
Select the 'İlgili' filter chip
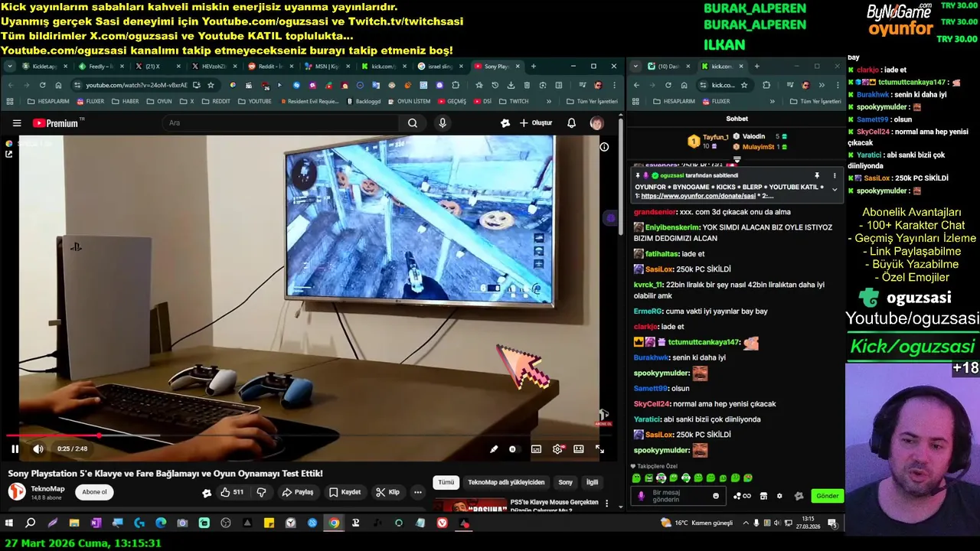click(592, 482)
